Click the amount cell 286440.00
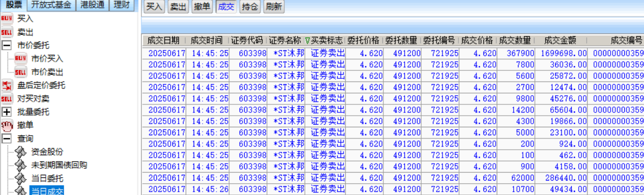644x195 pixels. tap(561, 177)
